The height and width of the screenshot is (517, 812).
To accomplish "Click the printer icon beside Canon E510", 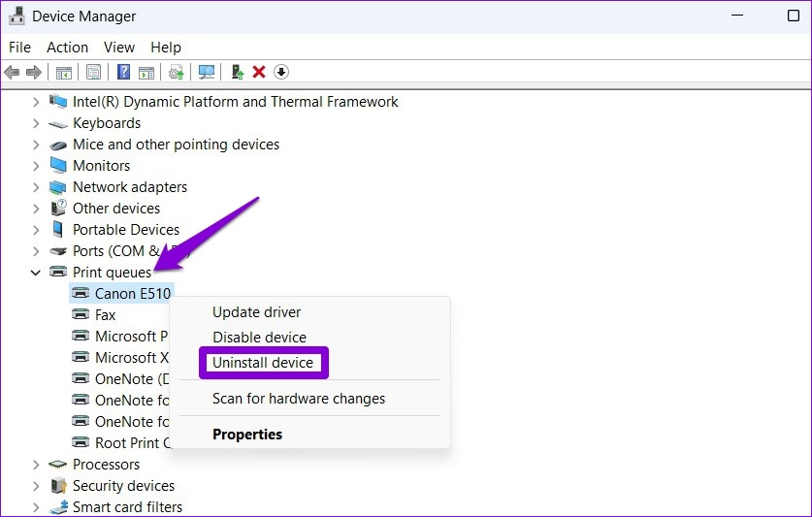I will pos(81,293).
